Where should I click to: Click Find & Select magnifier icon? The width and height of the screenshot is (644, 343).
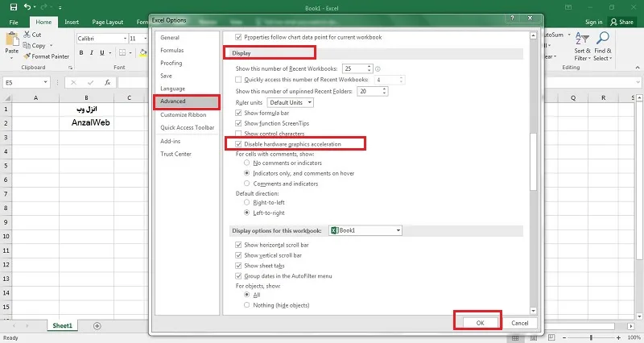coord(603,38)
